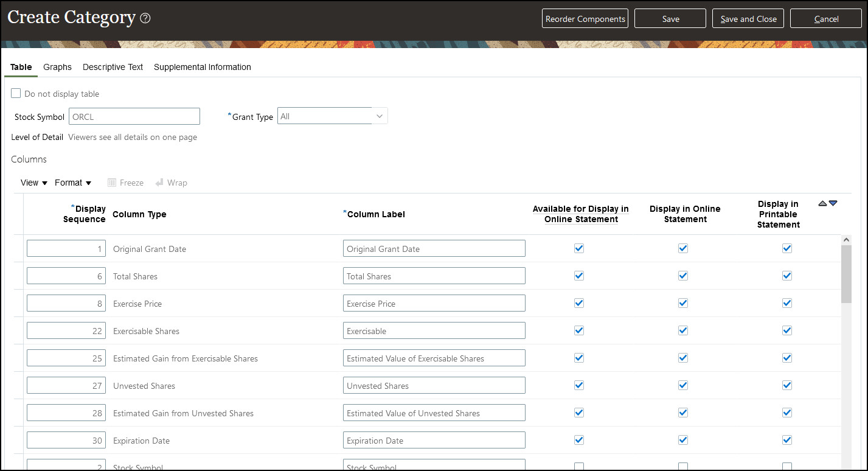Click the help icon beside Create Category

pos(145,18)
